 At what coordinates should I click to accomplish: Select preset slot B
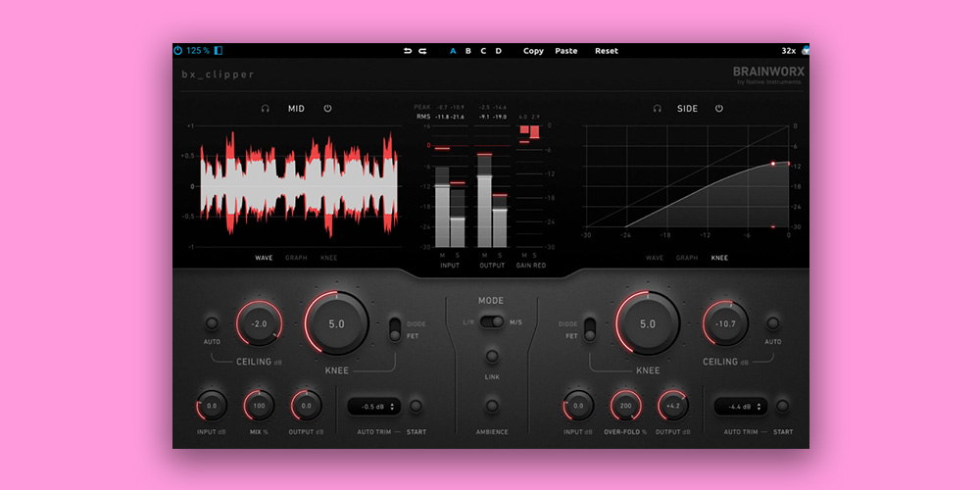[467, 51]
